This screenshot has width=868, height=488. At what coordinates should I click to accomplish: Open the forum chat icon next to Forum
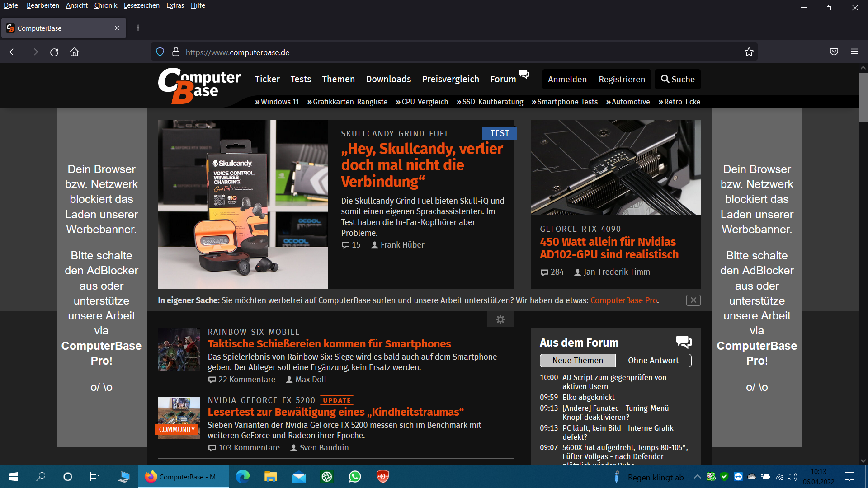coord(524,75)
